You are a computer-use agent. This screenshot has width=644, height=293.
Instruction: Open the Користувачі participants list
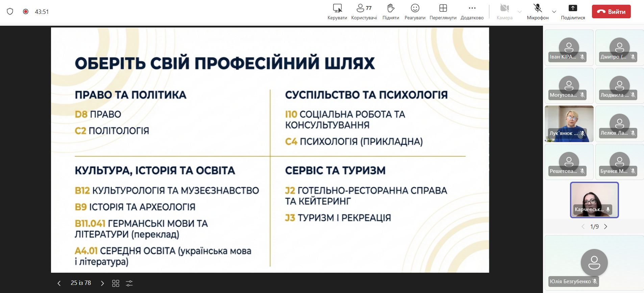pos(364,12)
